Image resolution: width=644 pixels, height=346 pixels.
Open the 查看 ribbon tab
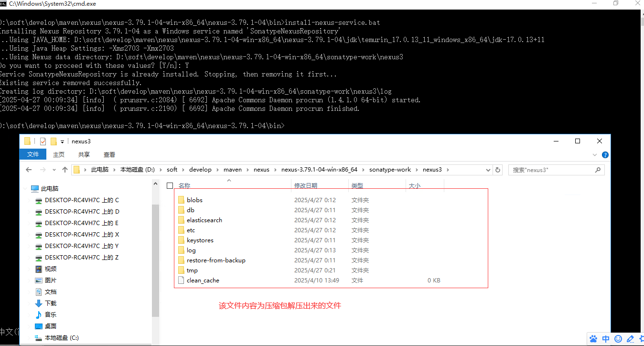(x=109, y=154)
